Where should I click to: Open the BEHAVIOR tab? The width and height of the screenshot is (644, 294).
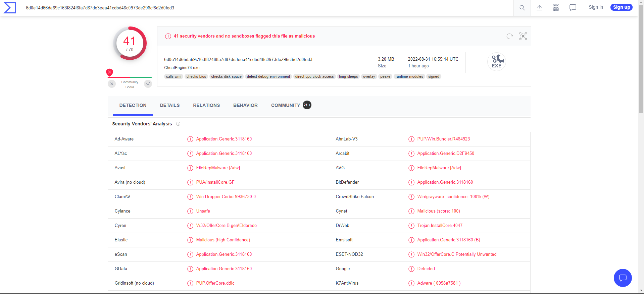(246, 105)
